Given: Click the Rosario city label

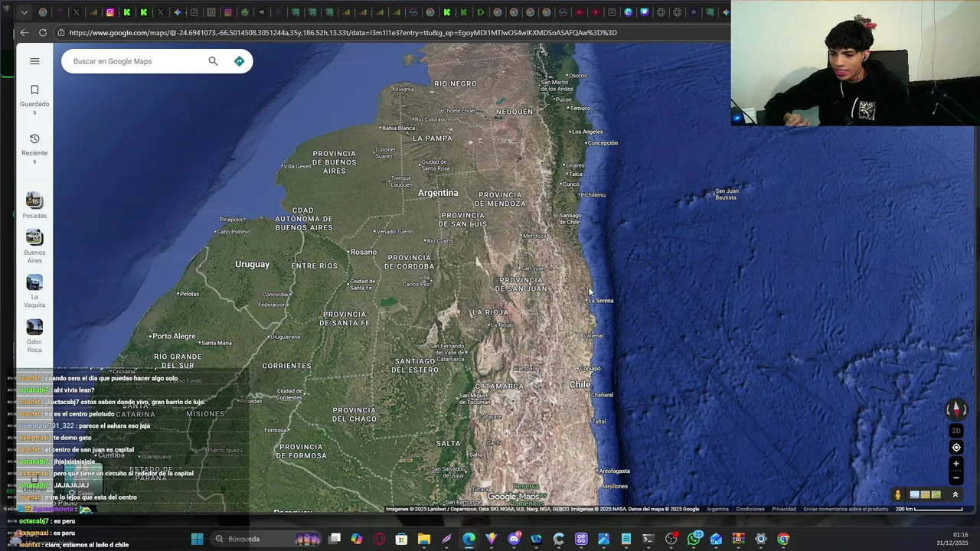Looking at the screenshot, I should coord(364,252).
